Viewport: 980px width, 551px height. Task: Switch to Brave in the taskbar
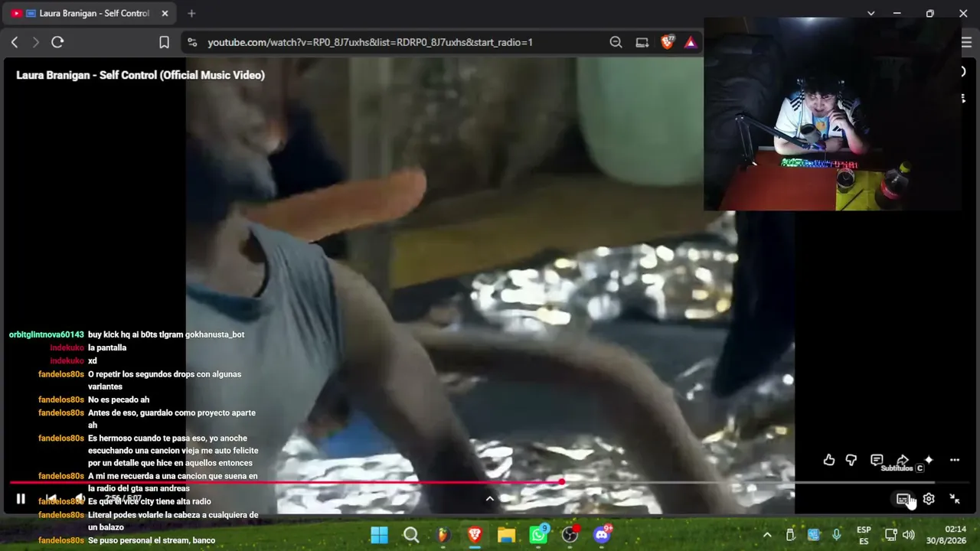(475, 535)
